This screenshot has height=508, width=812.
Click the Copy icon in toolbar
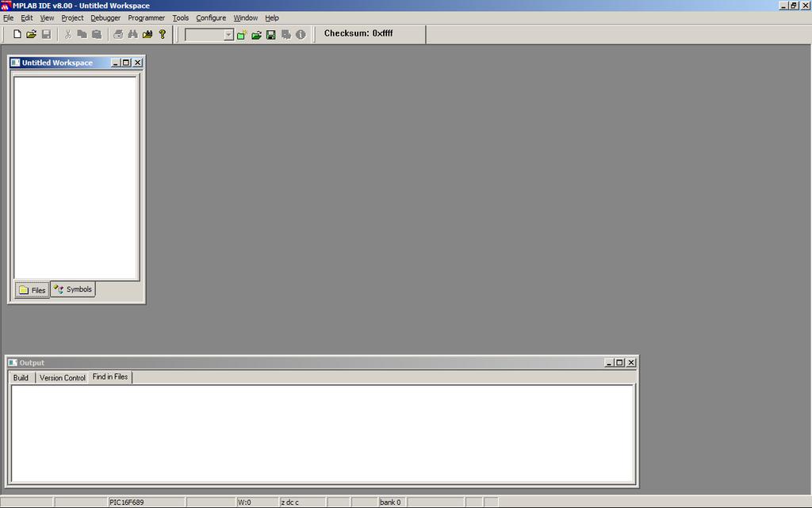pyautogui.click(x=82, y=35)
